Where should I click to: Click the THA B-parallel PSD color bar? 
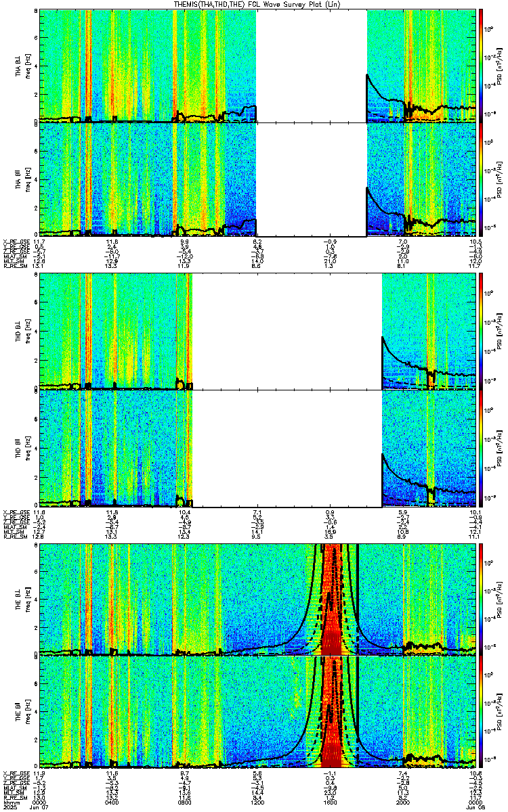481,180
